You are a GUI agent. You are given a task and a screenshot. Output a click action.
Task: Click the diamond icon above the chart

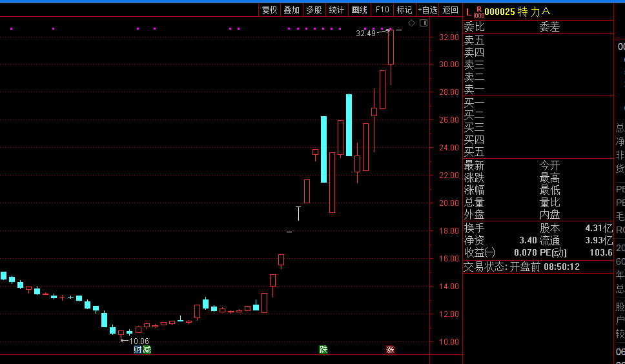(412, 23)
